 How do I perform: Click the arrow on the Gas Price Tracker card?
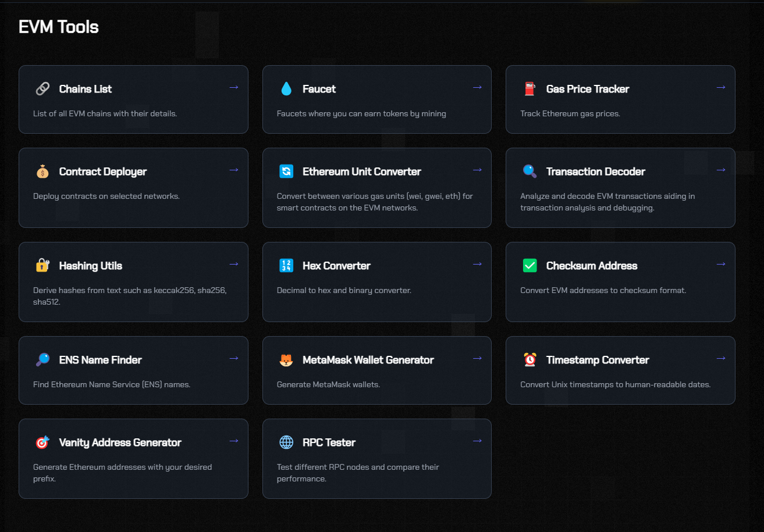[721, 87]
